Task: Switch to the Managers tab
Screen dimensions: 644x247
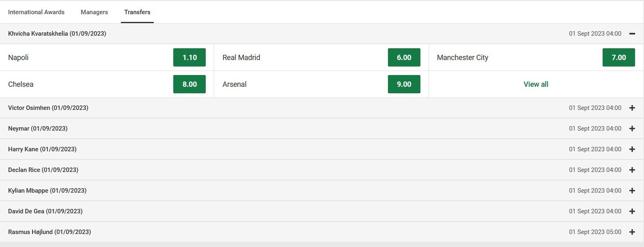Action: tap(94, 12)
